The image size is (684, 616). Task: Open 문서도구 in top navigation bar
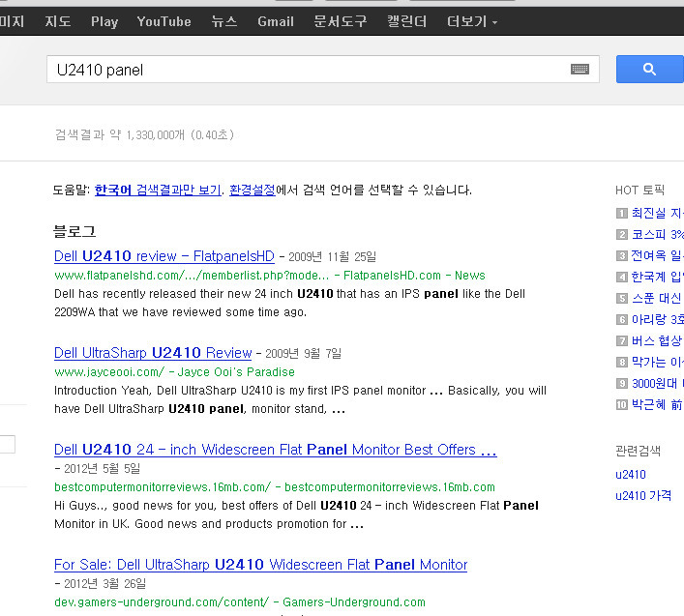coord(341,21)
